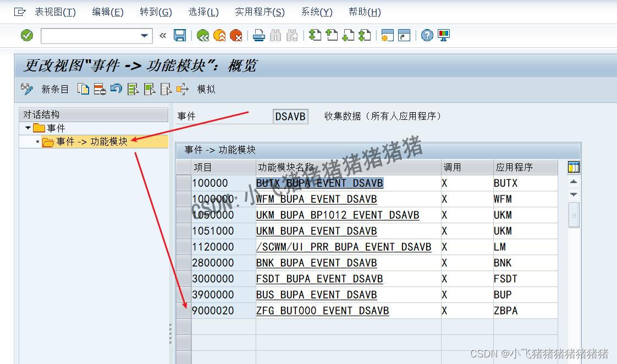Collapse the command field with « arrow

[x=163, y=36]
